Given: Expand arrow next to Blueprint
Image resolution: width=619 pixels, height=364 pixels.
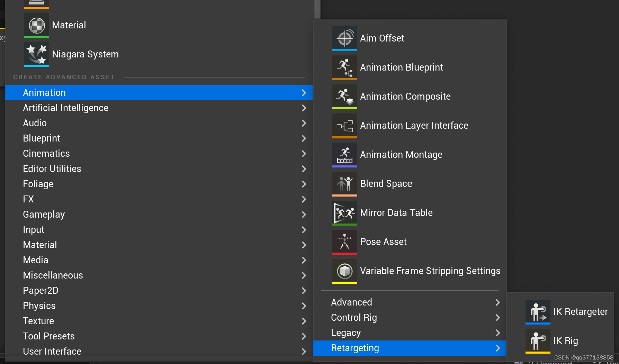Looking at the screenshot, I should pos(304,138).
